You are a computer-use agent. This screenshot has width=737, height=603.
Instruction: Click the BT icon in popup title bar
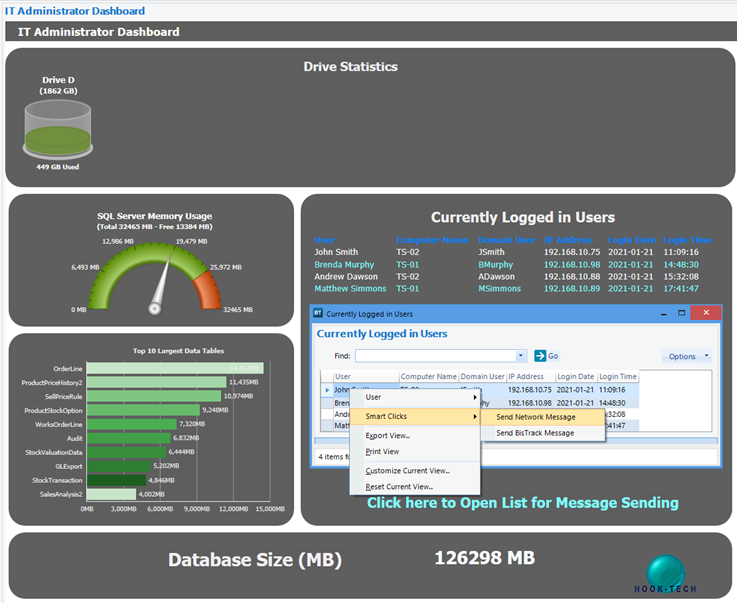pos(318,313)
